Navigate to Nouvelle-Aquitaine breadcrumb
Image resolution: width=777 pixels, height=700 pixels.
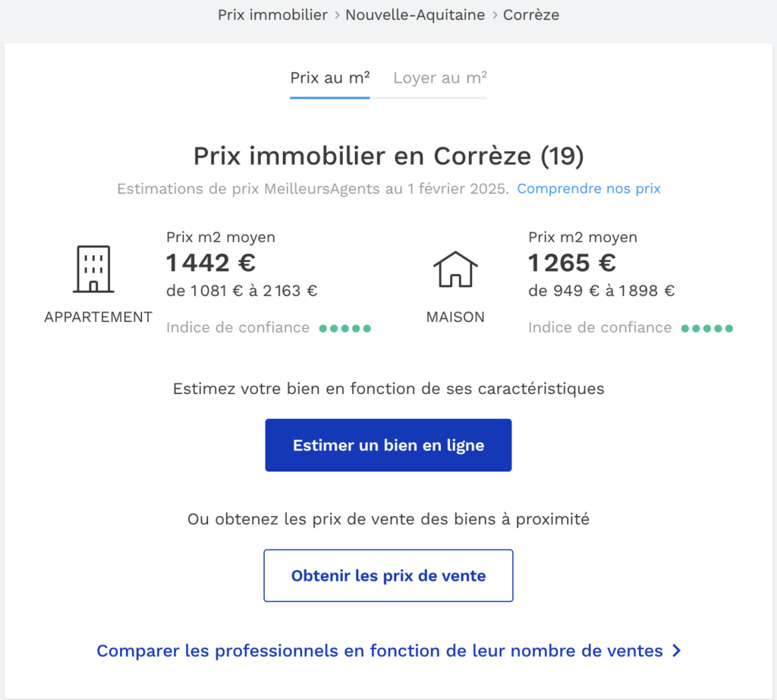(x=415, y=14)
